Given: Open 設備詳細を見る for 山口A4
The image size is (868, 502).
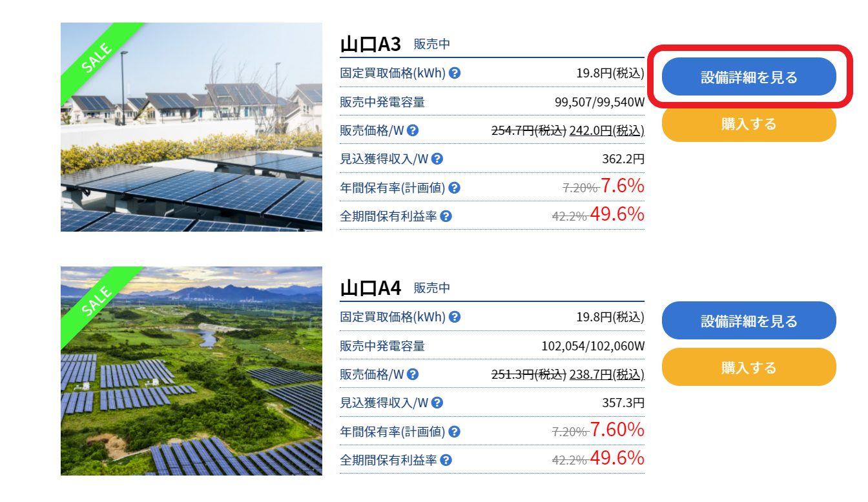Looking at the screenshot, I should 749,321.
